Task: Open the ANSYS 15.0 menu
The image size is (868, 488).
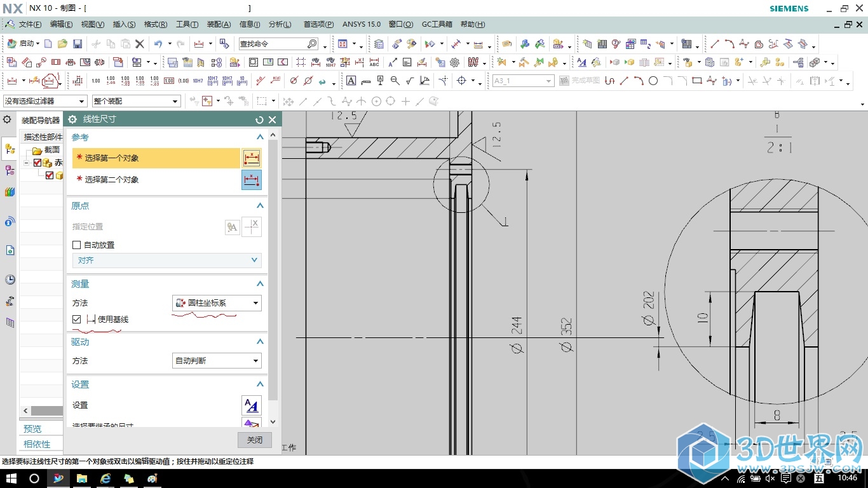Action: 362,24
